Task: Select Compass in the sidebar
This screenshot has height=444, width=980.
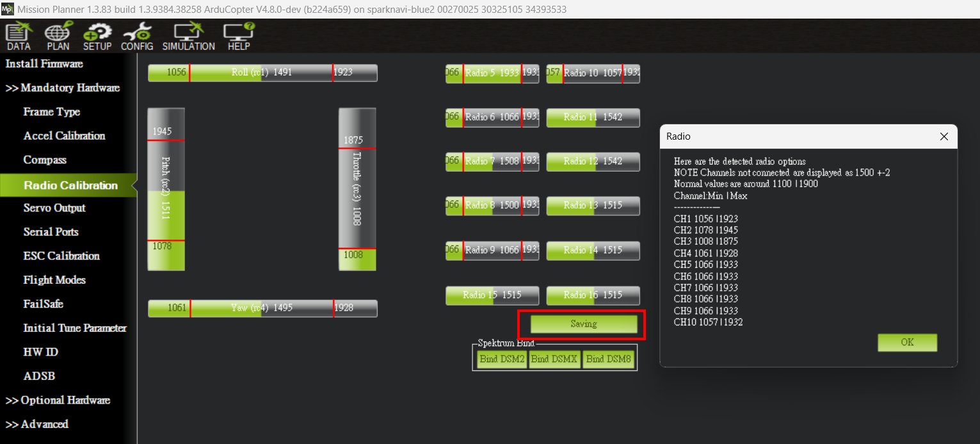Action: (45, 160)
